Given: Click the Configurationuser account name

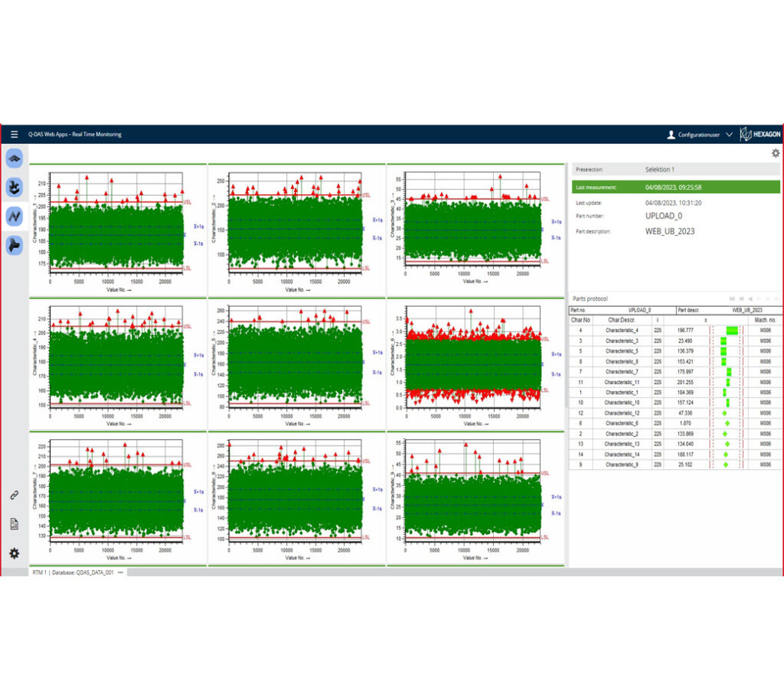Looking at the screenshot, I should click(x=698, y=135).
